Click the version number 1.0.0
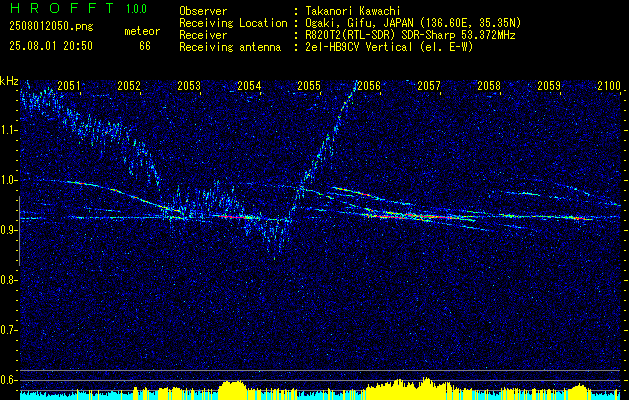 (x=136, y=9)
